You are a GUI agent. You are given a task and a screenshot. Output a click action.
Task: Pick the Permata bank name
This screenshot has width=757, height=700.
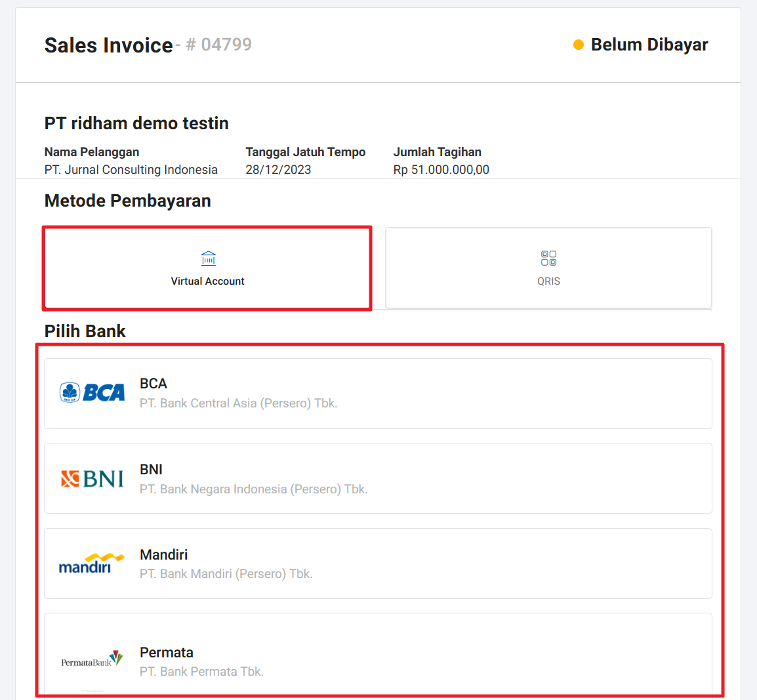pos(167,653)
